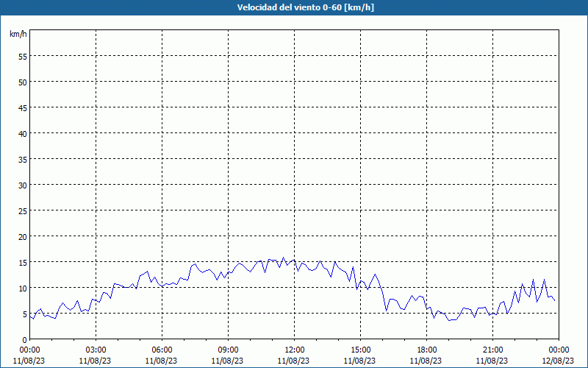Screen dimensions: 588x368
Task: Click the y-axis value '40'
Action: pos(23,134)
